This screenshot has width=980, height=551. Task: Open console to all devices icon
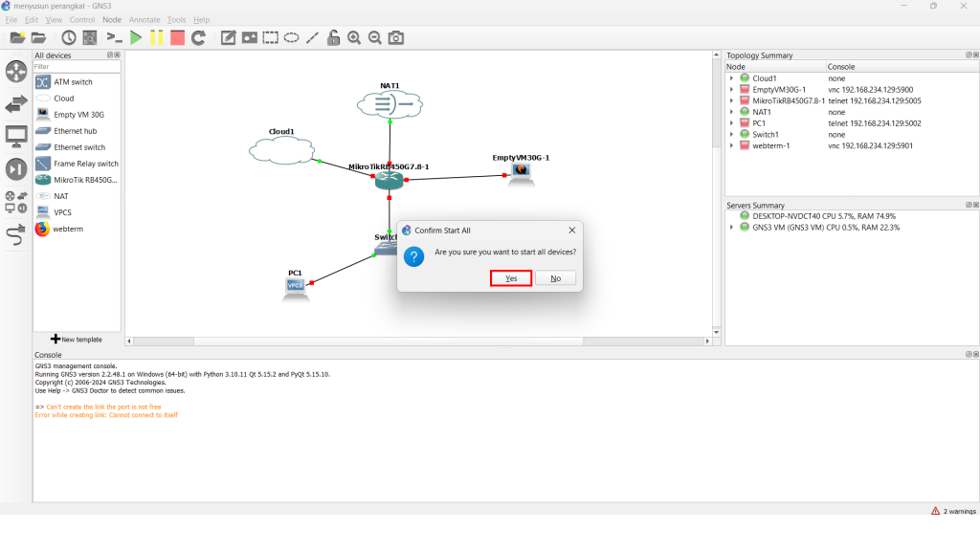tap(114, 38)
